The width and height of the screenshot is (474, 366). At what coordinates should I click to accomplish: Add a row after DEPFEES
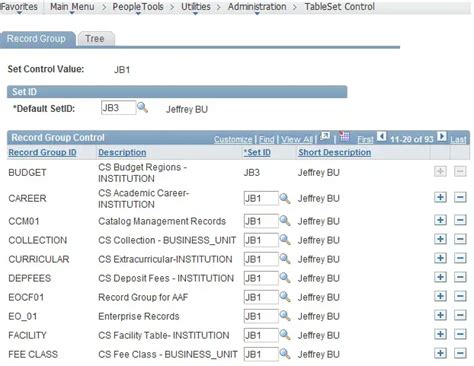440,277
